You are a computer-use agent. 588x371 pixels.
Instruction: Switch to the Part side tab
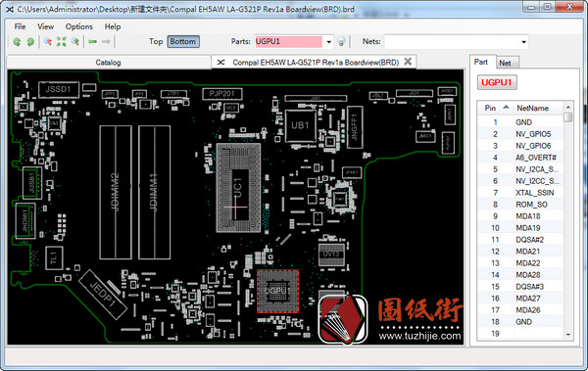(x=481, y=62)
